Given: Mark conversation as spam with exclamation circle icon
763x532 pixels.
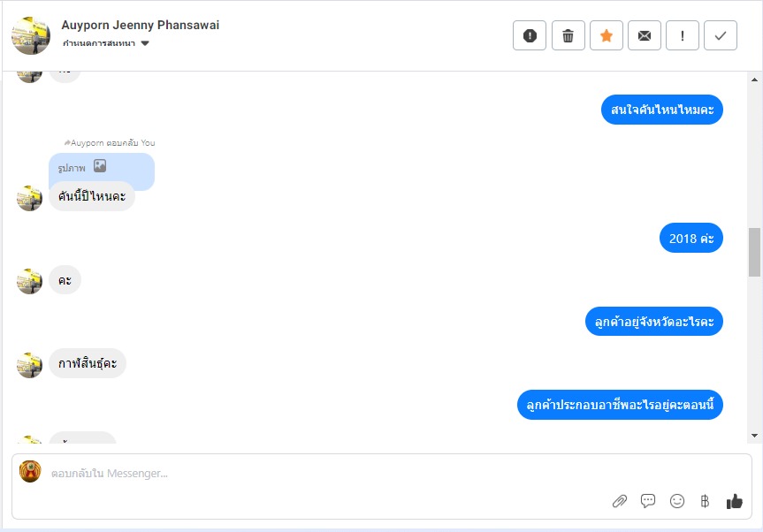Looking at the screenshot, I should point(530,35).
